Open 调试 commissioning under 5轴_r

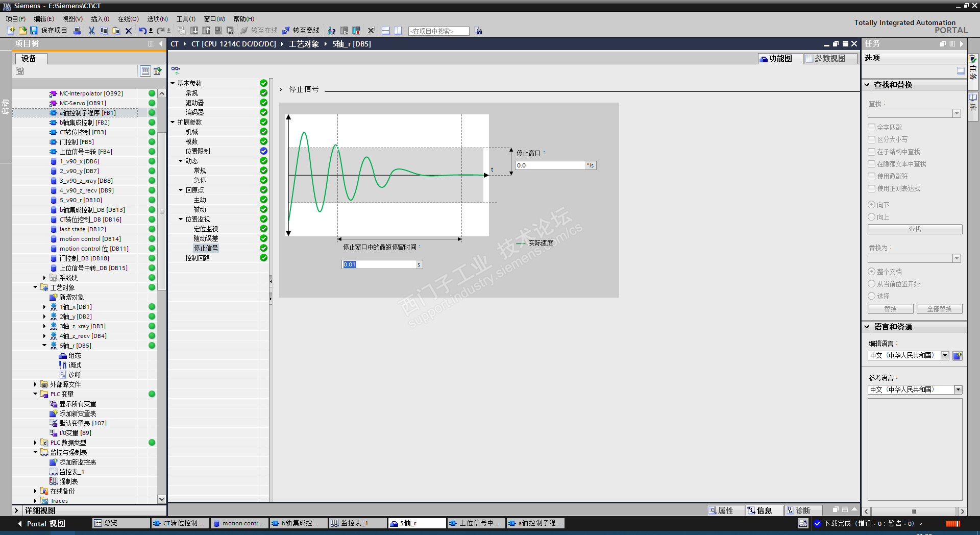pyautogui.click(x=75, y=365)
